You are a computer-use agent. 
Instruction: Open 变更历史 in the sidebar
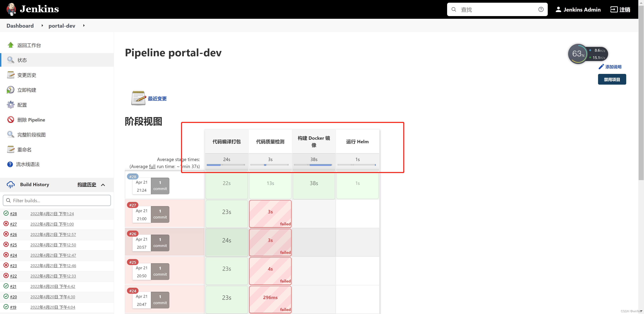[27, 75]
